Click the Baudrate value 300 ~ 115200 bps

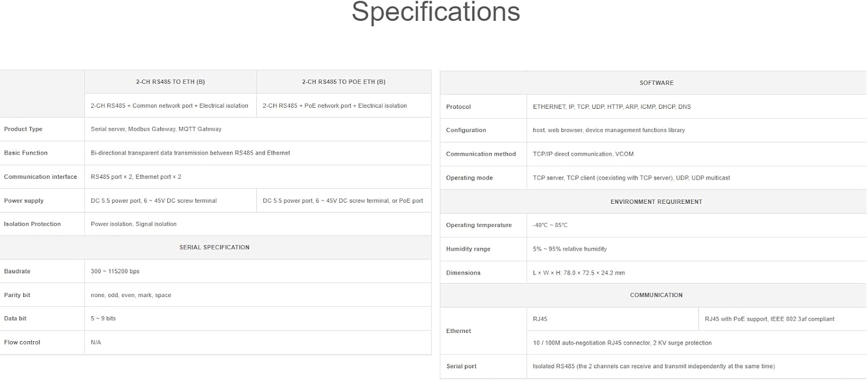click(x=115, y=271)
